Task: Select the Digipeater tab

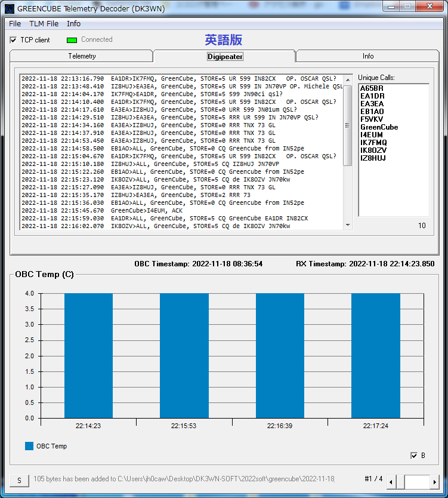Action: coord(225,57)
